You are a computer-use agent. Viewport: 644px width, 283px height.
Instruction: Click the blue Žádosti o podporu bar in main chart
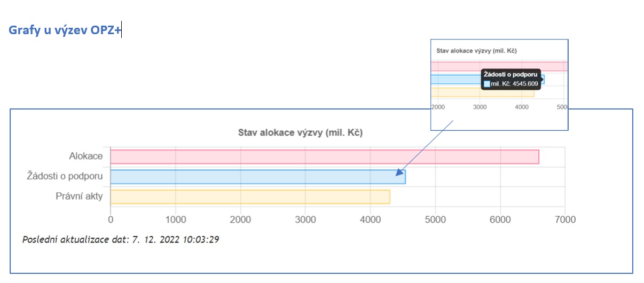(258, 177)
